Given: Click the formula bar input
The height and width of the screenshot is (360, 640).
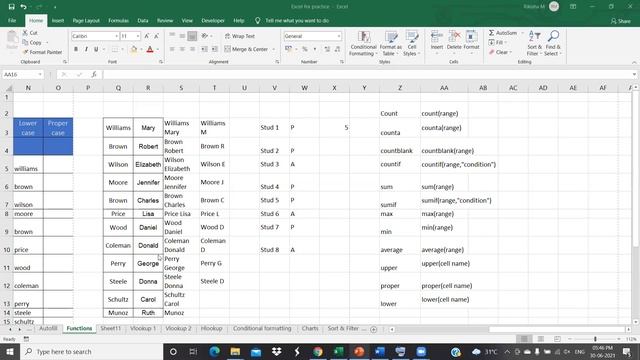Looking at the screenshot, I should click(367, 74).
